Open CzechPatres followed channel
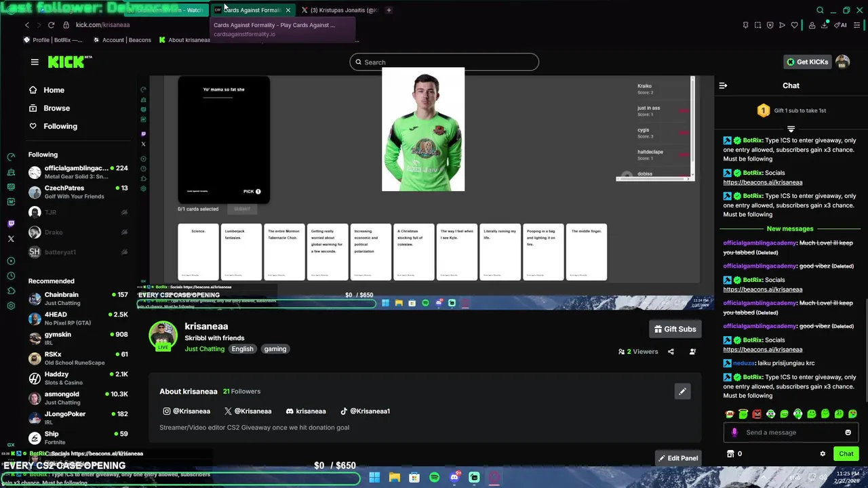The width and height of the screenshot is (868, 488). coord(78,192)
